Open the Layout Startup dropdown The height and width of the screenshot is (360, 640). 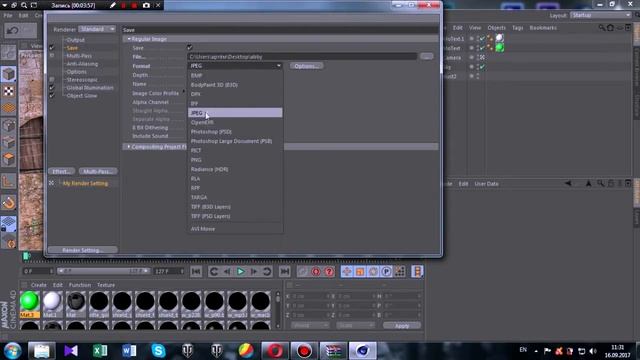600,15
